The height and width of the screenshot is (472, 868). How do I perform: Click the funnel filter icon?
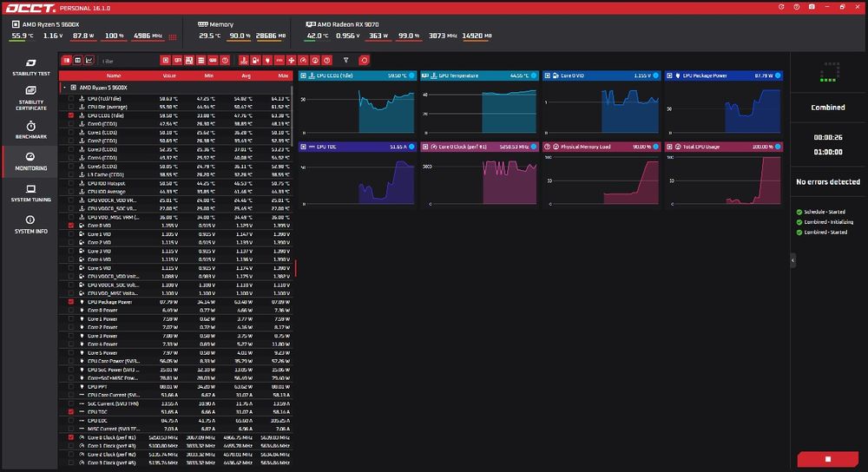[346, 61]
